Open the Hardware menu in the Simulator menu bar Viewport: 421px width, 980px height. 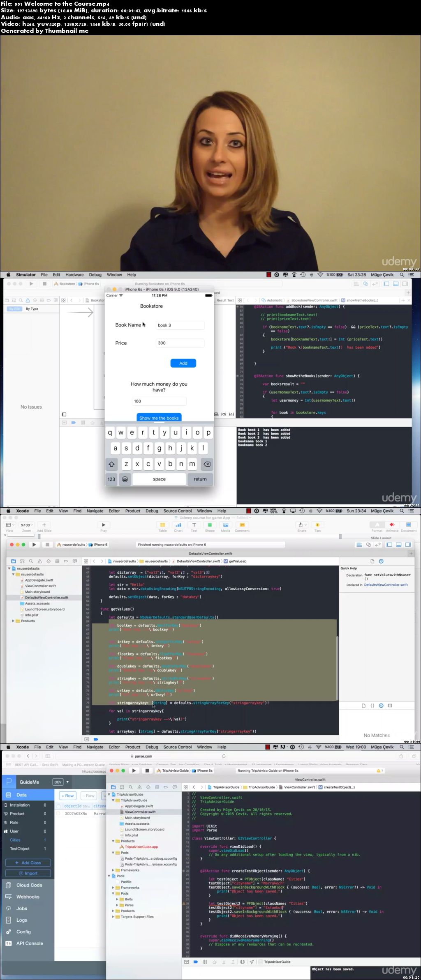74,275
